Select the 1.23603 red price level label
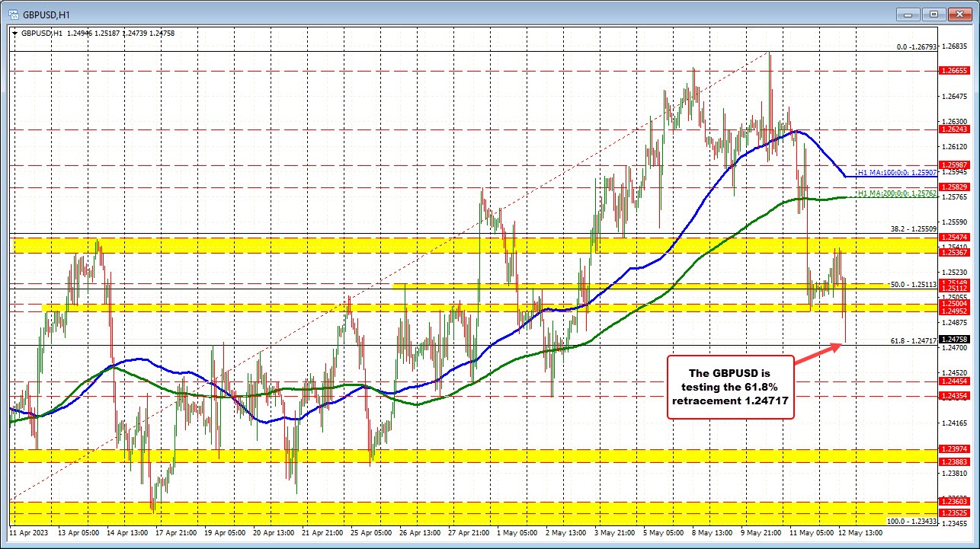This screenshot has height=549, width=980. click(x=955, y=502)
